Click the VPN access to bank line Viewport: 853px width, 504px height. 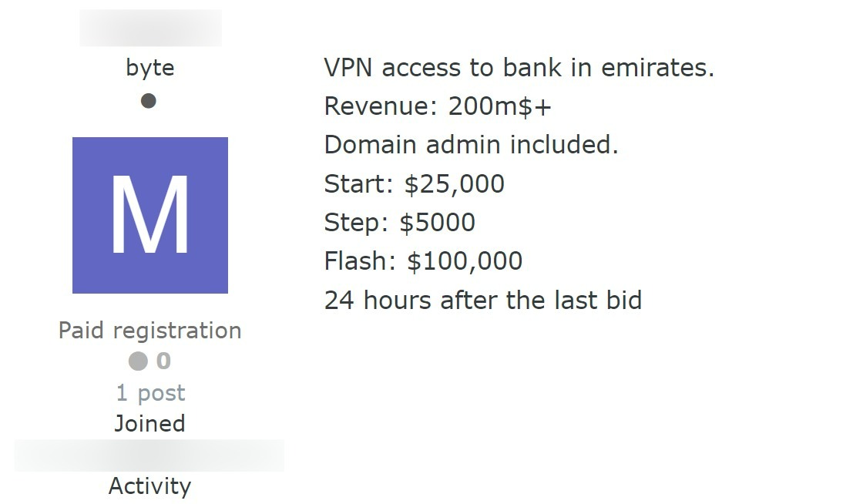coord(519,68)
